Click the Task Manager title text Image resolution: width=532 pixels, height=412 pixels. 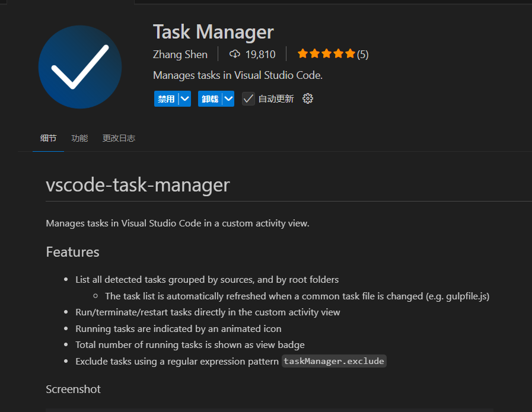tap(214, 32)
